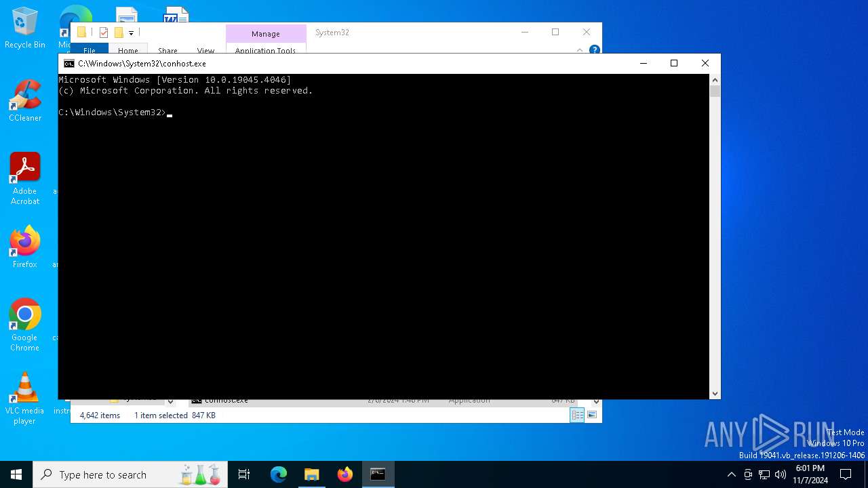Open Microsoft Edge from taskbar
This screenshot has height=488, width=868.
click(279, 474)
